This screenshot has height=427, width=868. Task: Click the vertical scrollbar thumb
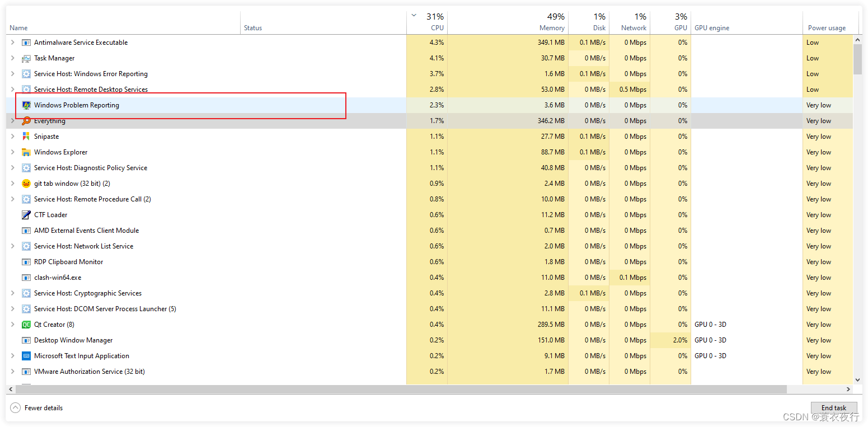coord(857,59)
